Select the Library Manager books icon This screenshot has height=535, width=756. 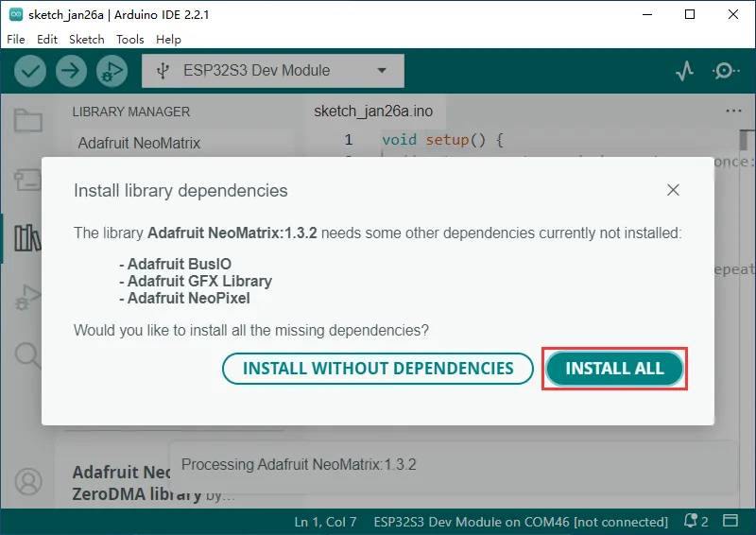[28, 237]
